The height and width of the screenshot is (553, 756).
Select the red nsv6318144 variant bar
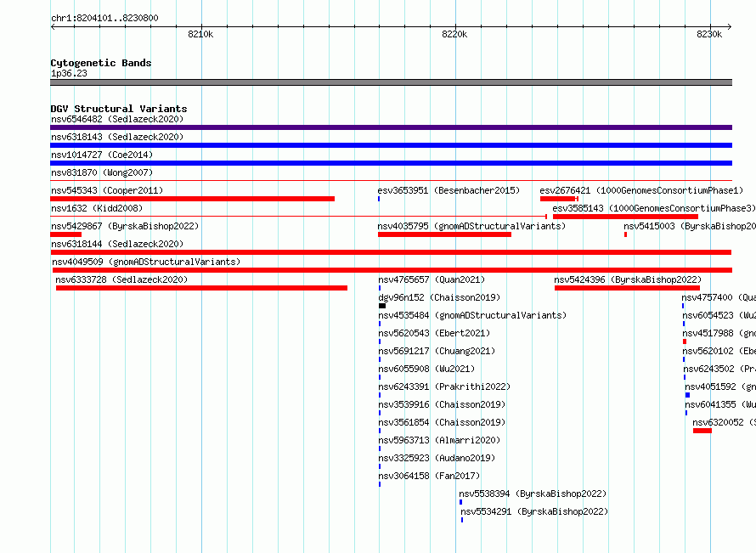tap(391, 252)
